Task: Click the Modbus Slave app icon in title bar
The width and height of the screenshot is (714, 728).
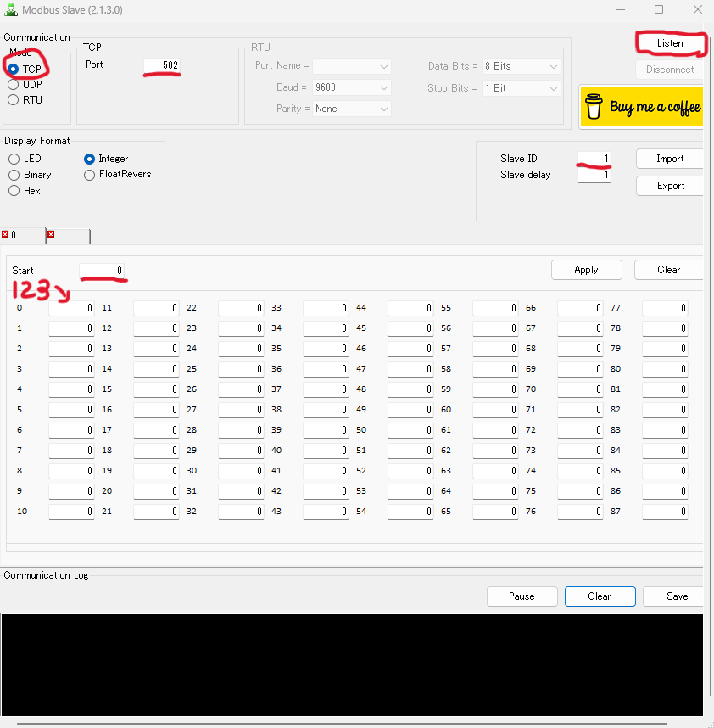Action: 11,9
